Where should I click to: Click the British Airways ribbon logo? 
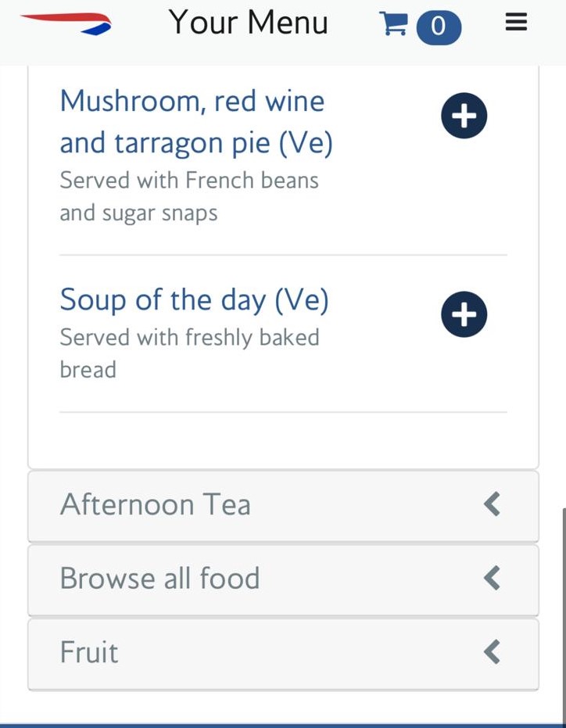click(66, 23)
